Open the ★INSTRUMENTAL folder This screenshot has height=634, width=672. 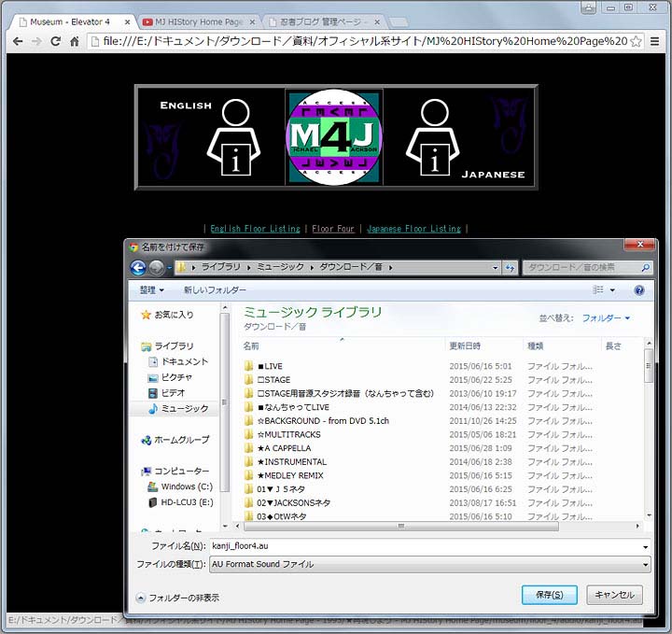[x=286, y=462]
